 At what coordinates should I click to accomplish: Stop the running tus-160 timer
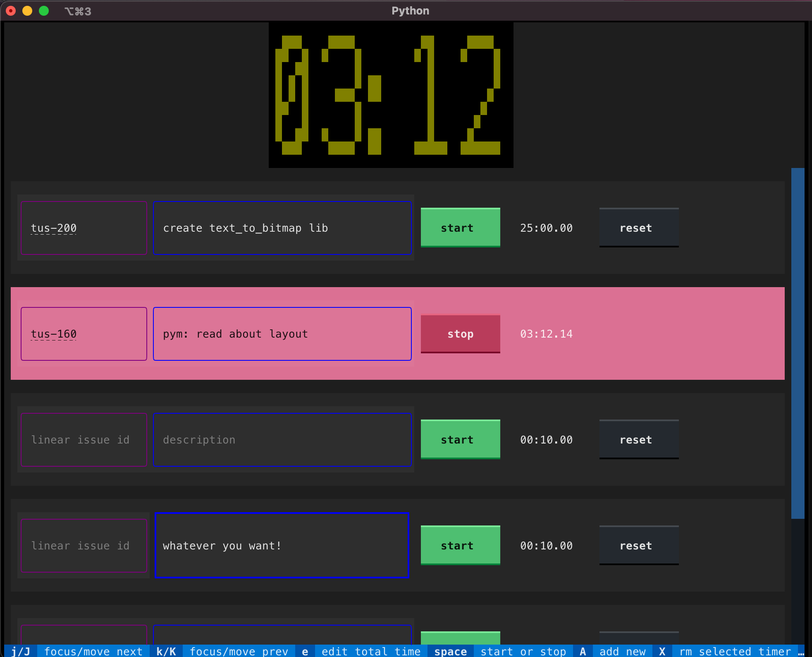click(460, 334)
